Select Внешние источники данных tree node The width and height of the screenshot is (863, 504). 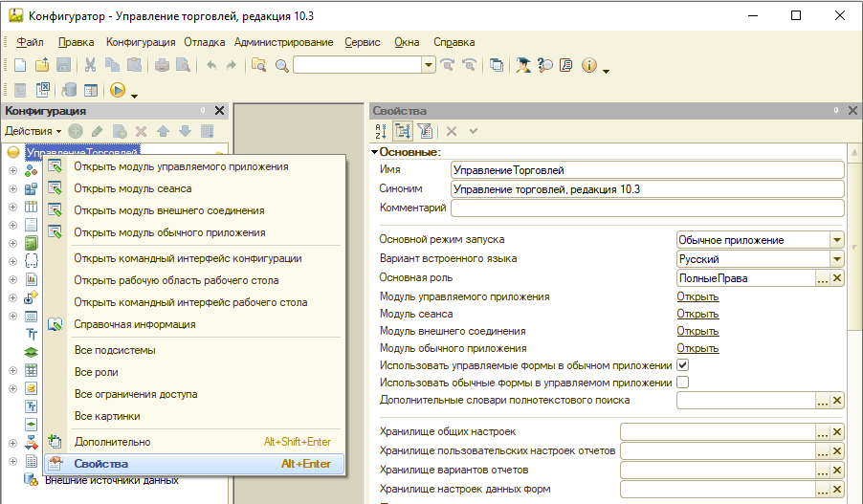coord(112,480)
